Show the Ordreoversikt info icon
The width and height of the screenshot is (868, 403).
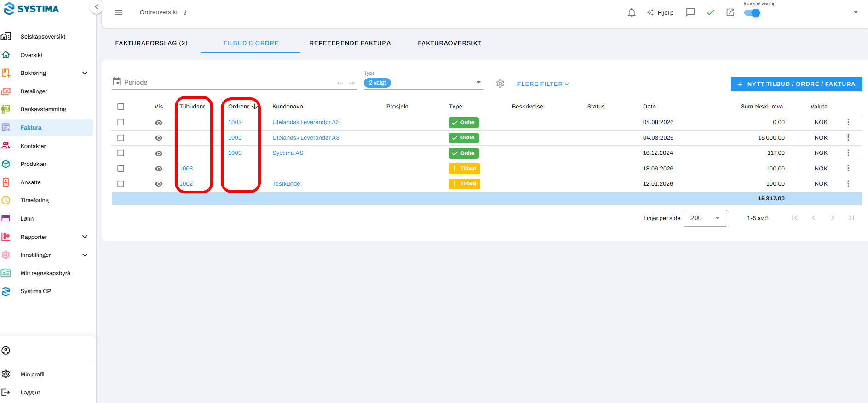pos(185,13)
